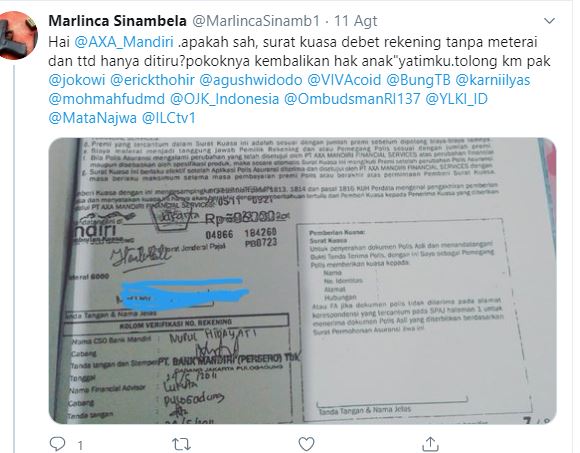Like the tweet with heart icon

tap(306, 444)
